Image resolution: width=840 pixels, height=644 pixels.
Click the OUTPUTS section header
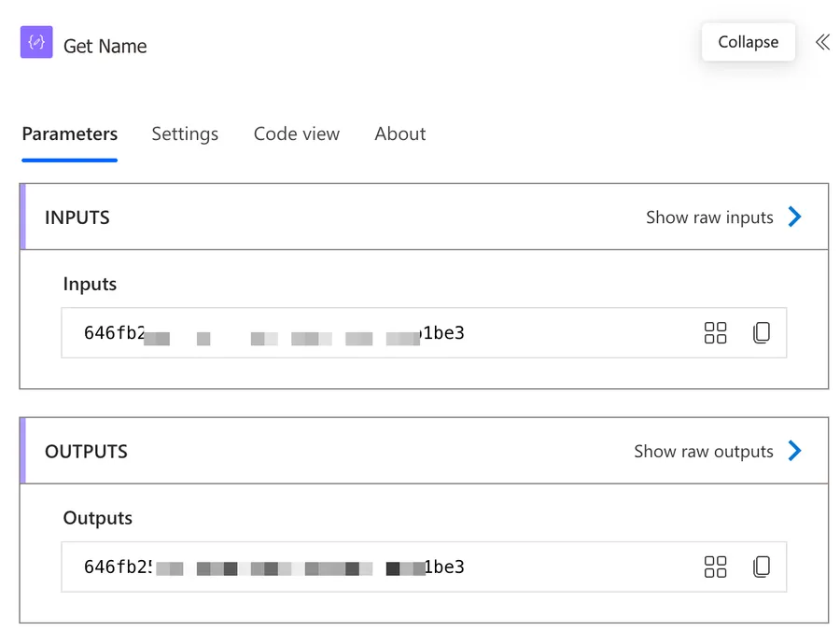click(x=86, y=451)
